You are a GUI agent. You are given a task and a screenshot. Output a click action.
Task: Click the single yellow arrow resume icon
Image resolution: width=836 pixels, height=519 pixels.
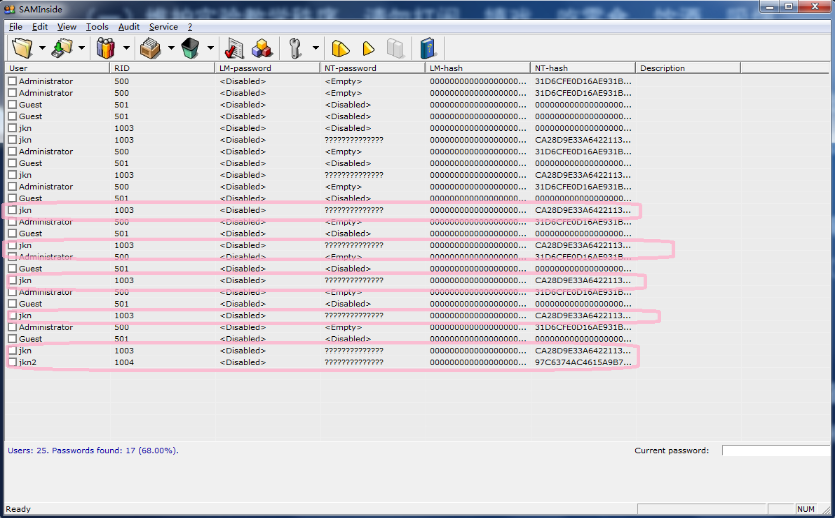(x=368, y=49)
